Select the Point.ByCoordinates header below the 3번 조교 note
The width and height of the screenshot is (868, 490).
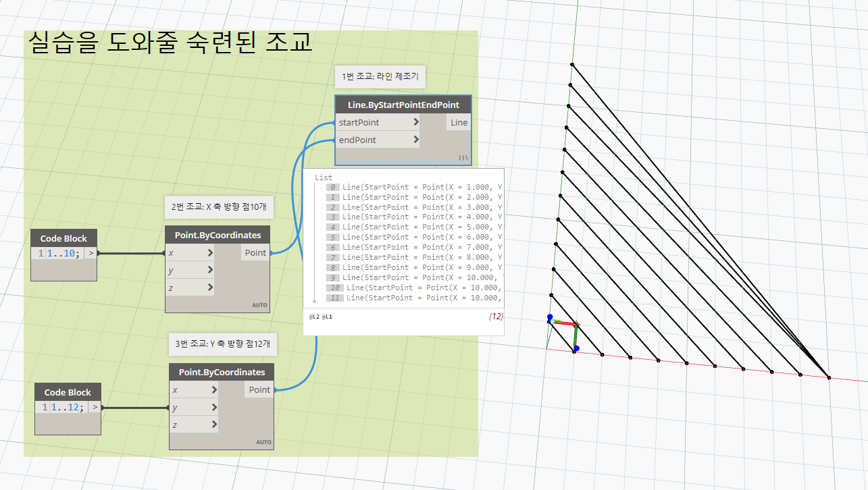coord(222,372)
